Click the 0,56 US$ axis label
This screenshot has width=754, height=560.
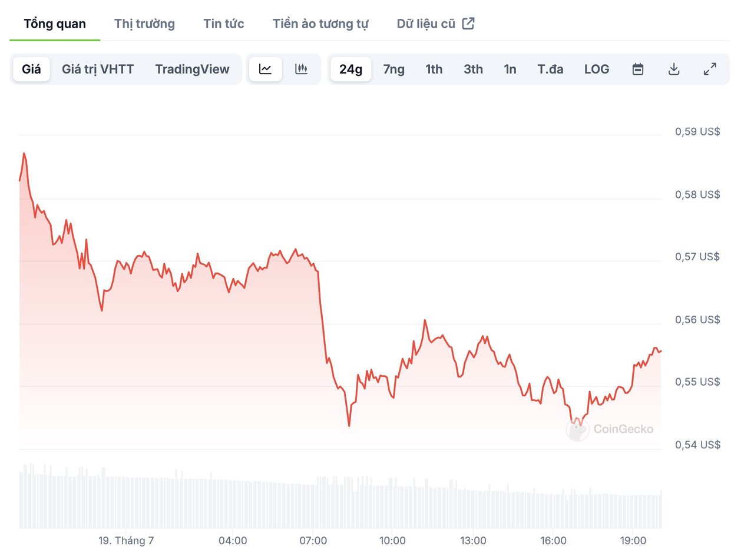(x=697, y=320)
